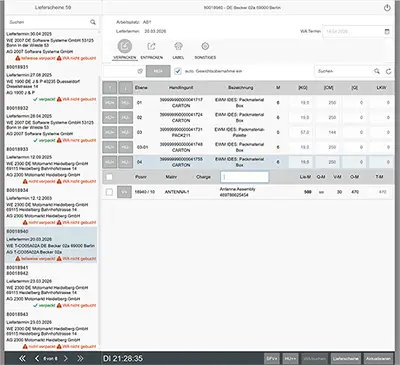This screenshot has width=400, height=365.
Task: Switch to the ENTPACKEN tab
Action: 152,50
